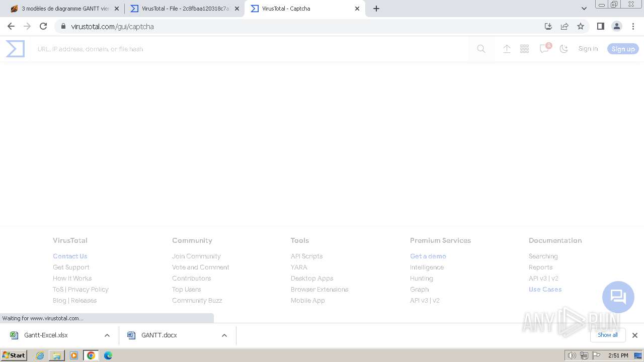Open the Releases link
This screenshot has height=362, width=644.
pos(84,300)
